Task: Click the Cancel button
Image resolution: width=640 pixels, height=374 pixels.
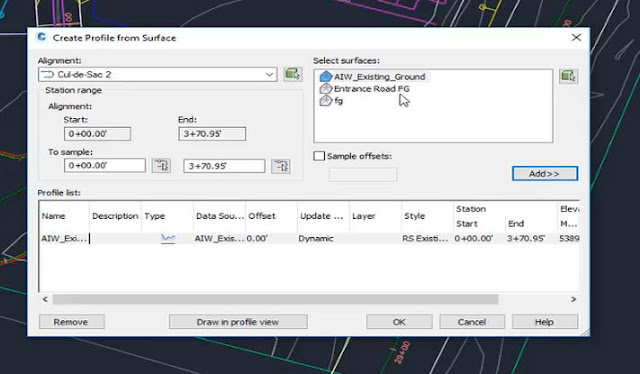Action: tap(472, 322)
